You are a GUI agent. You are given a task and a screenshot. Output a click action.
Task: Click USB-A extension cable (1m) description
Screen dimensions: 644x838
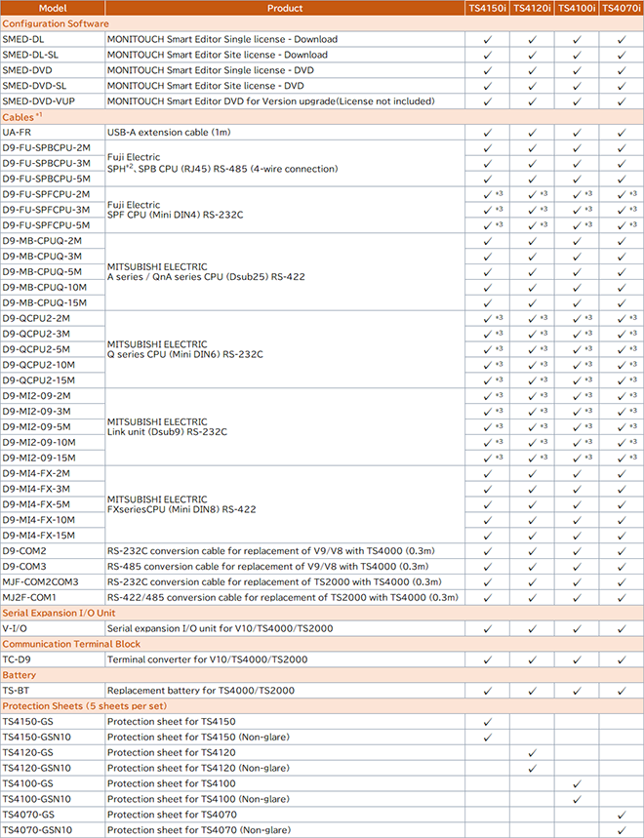(169, 132)
